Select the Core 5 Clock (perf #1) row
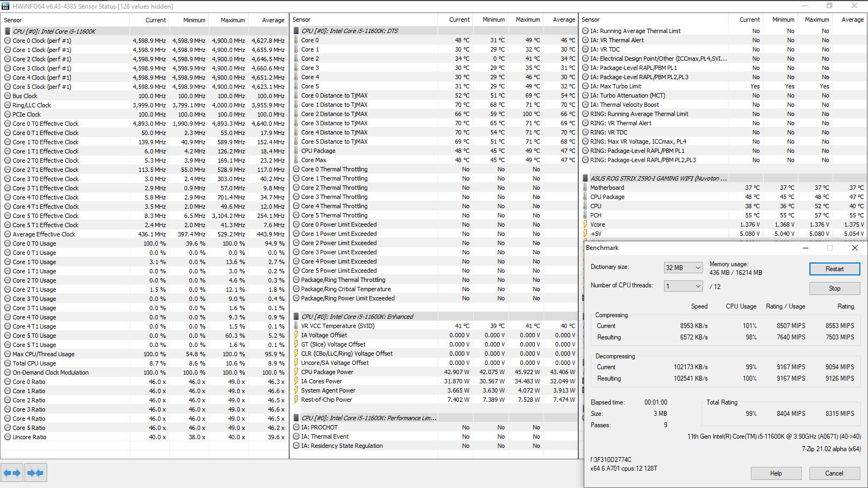 pyautogui.click(x=144, y=87)
